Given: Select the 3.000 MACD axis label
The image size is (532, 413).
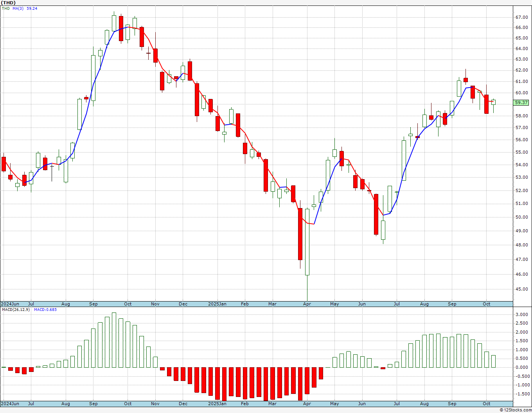Looking at the screenshot, I should click(522, 314).
